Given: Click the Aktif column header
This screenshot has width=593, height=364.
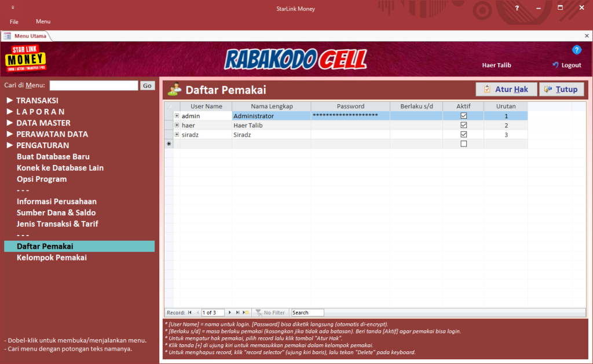Looking at the screenshot, I should pos(463,106).
